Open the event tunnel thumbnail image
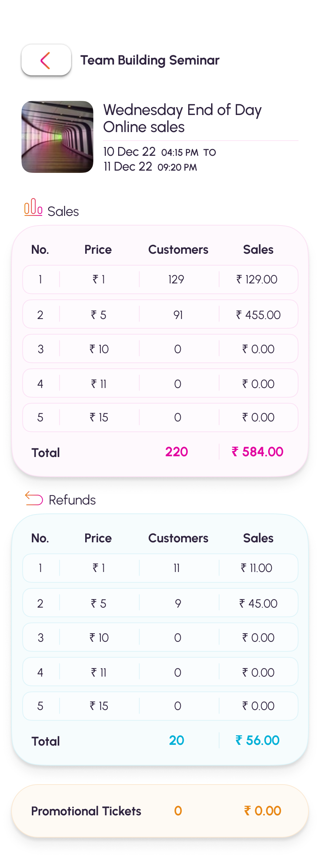 click(x=57, y=137)
